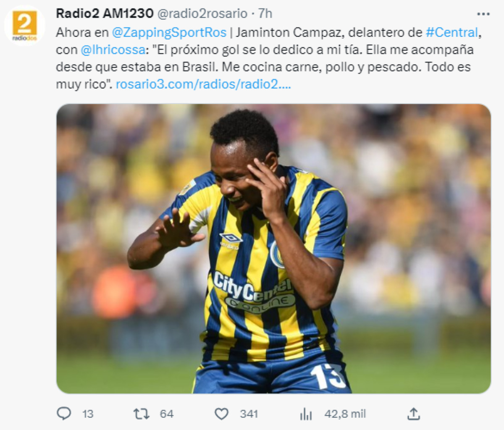Screen dimensions: 504x430
Task: Open the three-dot more options menu
Action: (x=483, y=14)
